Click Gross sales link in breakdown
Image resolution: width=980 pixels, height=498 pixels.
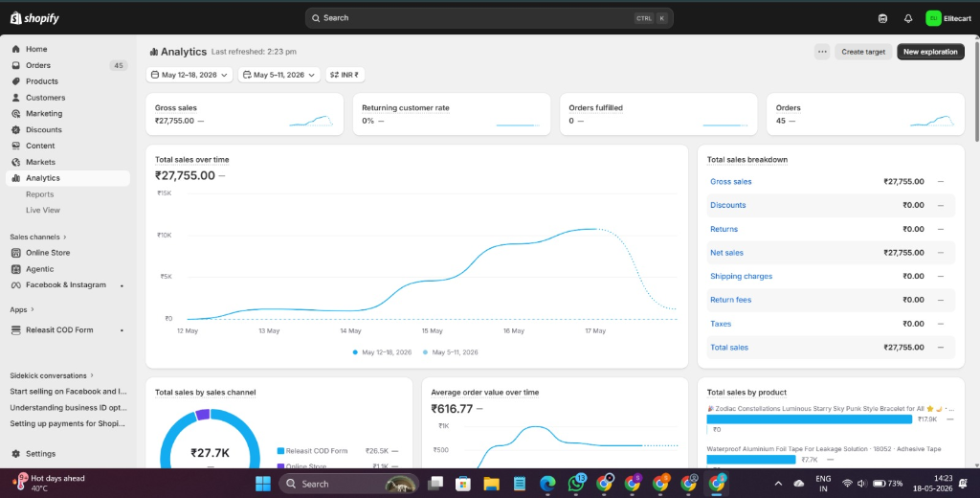pos(730,181)
